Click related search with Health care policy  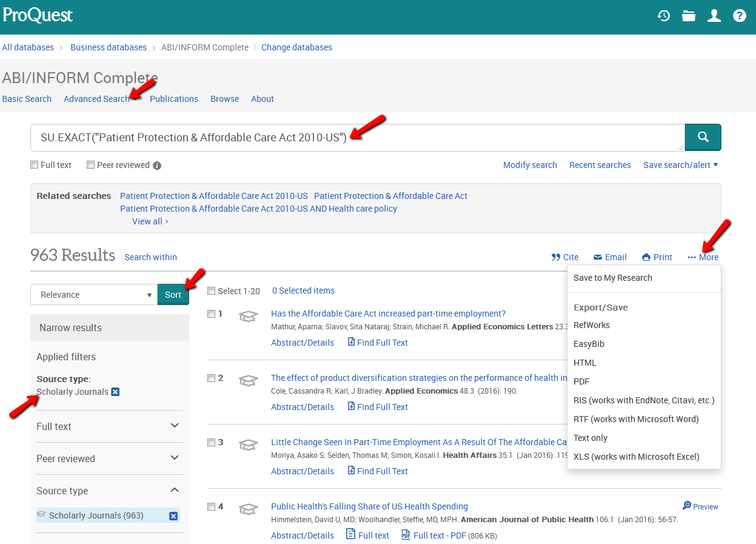coord(259,209)
